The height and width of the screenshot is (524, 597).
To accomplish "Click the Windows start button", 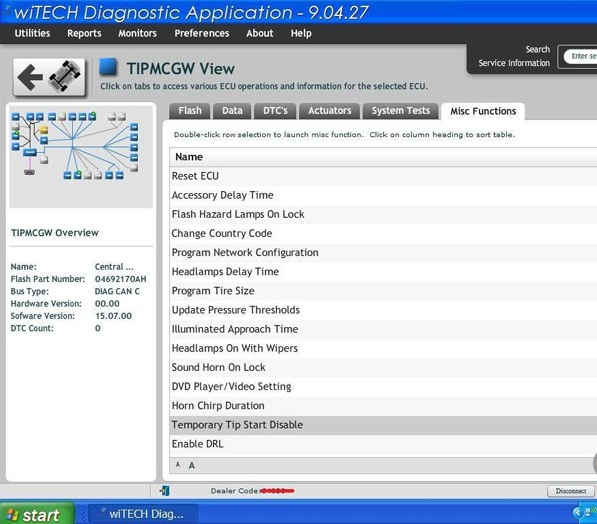I will 37,514.
